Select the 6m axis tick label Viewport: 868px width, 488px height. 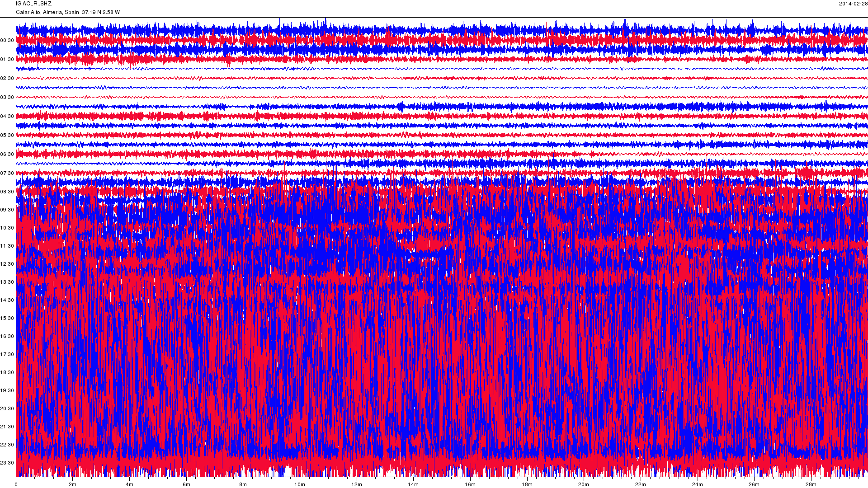pyautogui.click(x=186, y=485)
